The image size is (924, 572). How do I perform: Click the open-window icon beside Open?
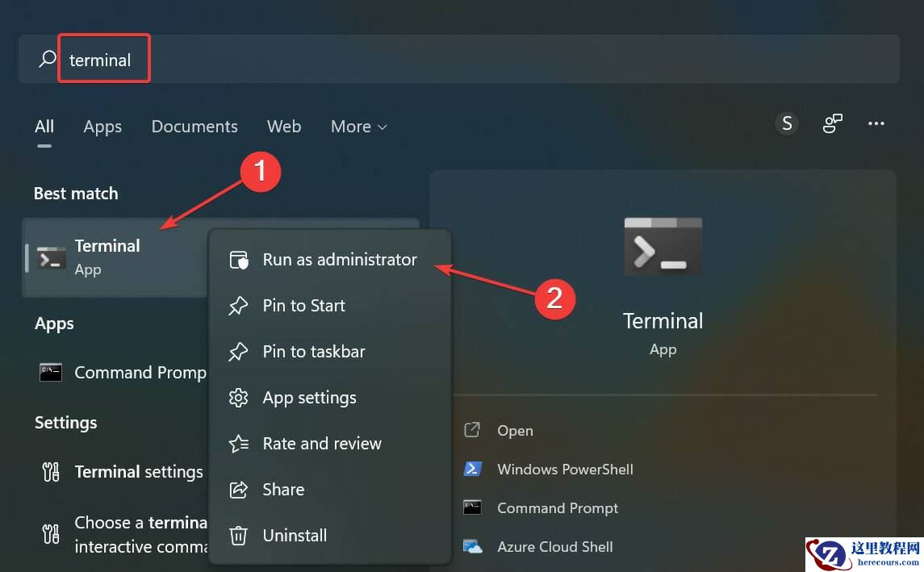coord(472,430)
